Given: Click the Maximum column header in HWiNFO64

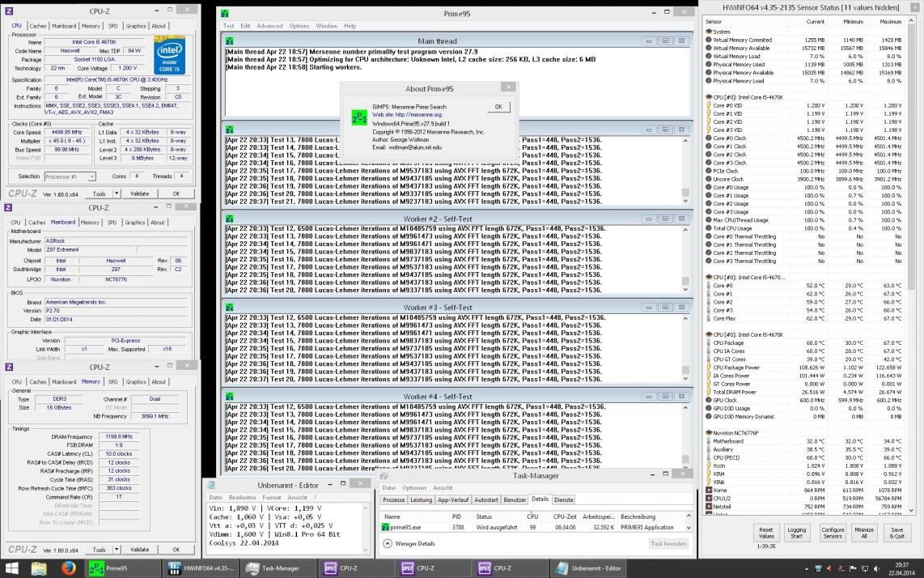Looking at the screenshot, I should 890,22.
